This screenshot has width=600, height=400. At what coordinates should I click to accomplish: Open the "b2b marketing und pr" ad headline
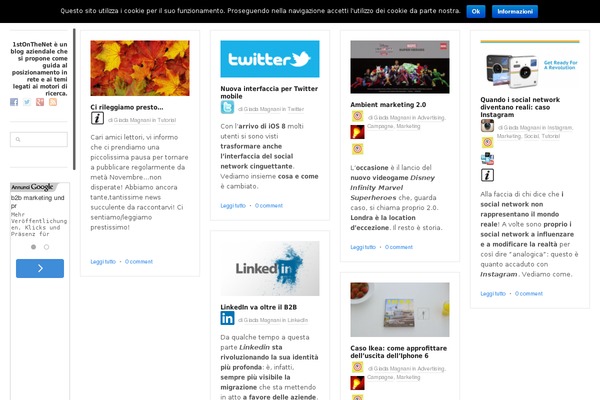[38, 201]
